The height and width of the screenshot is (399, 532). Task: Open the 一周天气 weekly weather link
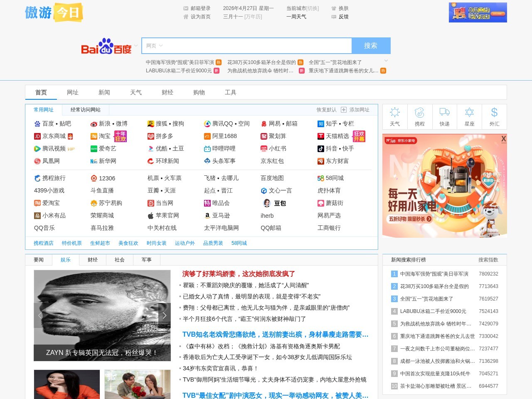tap(296, 17)
